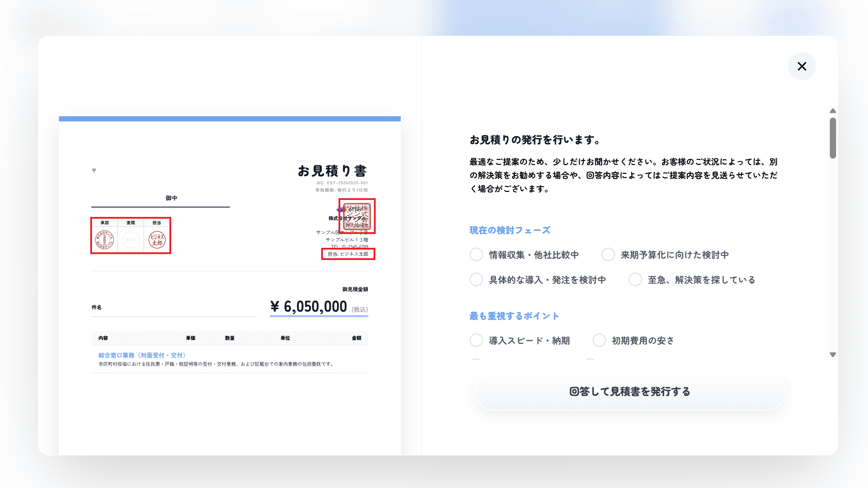Click 回答して見積書を発行する button
The width and height of the screenshot is (868, 488).
coord(630,392)
